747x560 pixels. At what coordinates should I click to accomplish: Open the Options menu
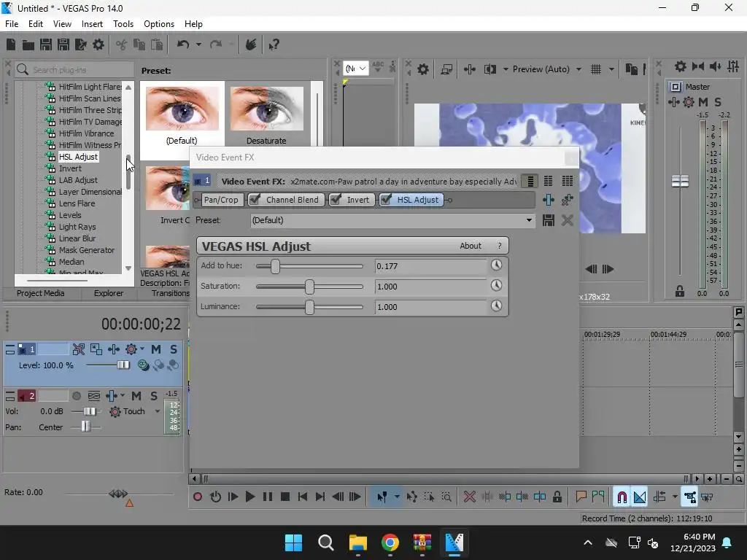pos(158,24)
